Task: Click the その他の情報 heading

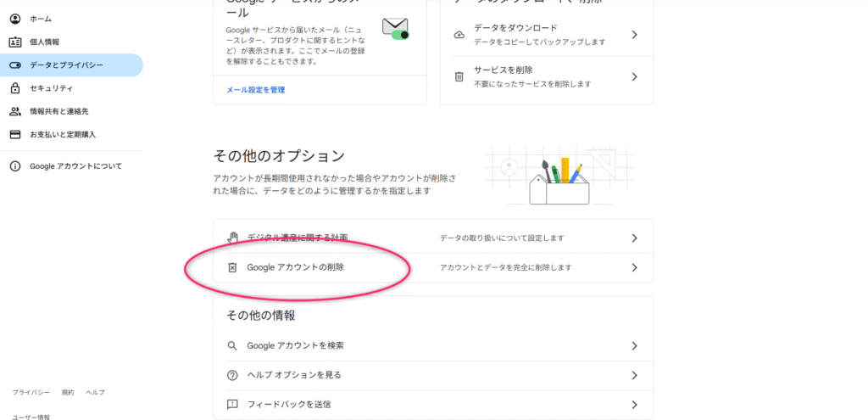Action: tap(261, 316)
